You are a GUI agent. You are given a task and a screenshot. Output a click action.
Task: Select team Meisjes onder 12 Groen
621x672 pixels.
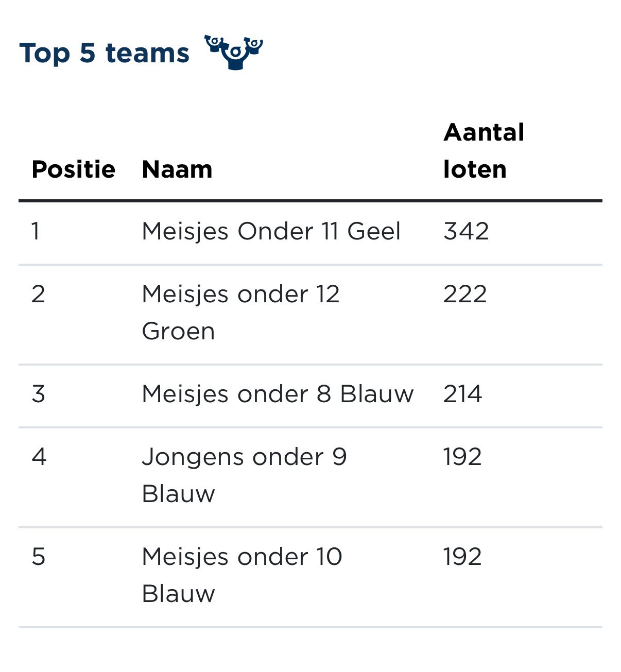[240, 312]
